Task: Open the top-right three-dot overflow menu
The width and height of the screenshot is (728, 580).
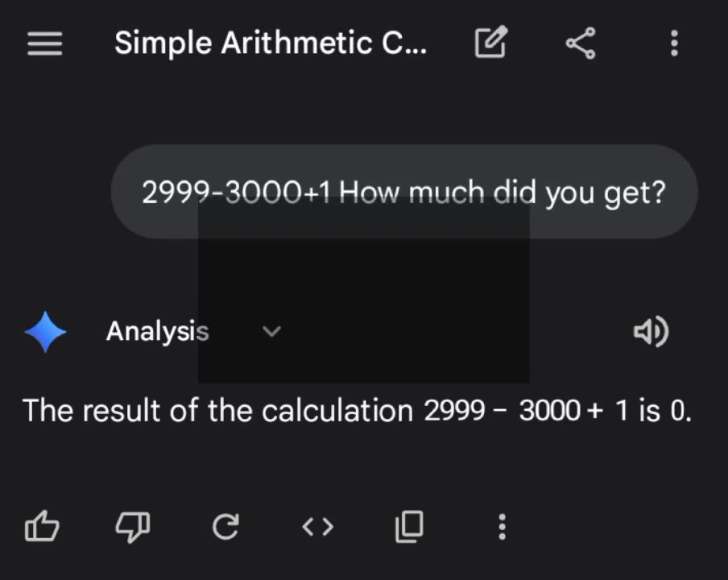Action: 674,43
